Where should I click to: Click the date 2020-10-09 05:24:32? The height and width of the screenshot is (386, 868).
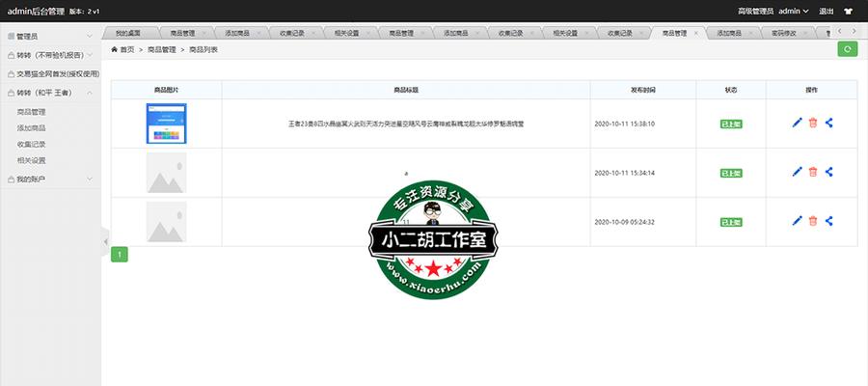click(x=624, y=222)
